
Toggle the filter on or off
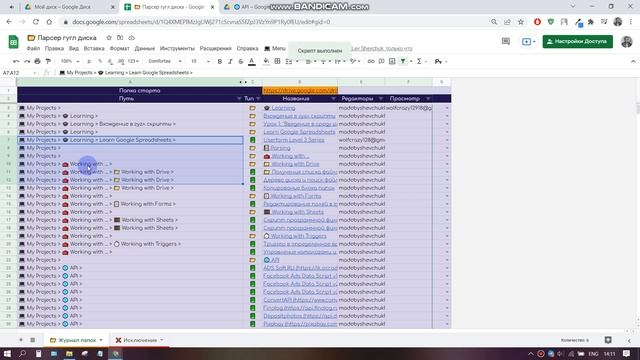403,61
